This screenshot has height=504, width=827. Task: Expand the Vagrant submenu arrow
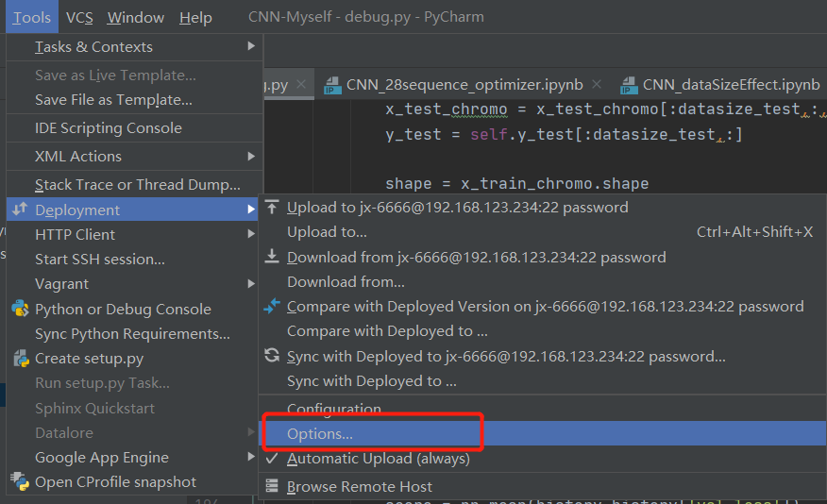[251, 284]
